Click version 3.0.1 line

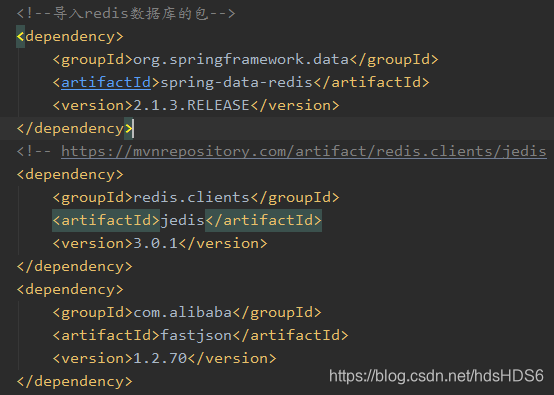coord(160,243)
